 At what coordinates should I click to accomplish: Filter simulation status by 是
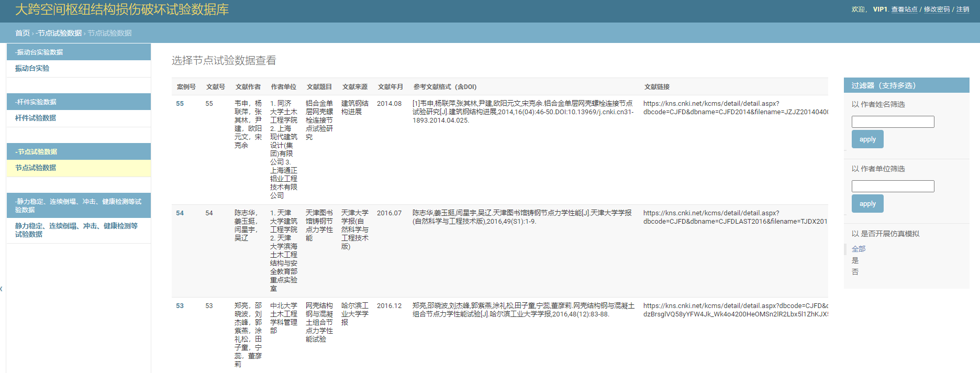(855, 260)
